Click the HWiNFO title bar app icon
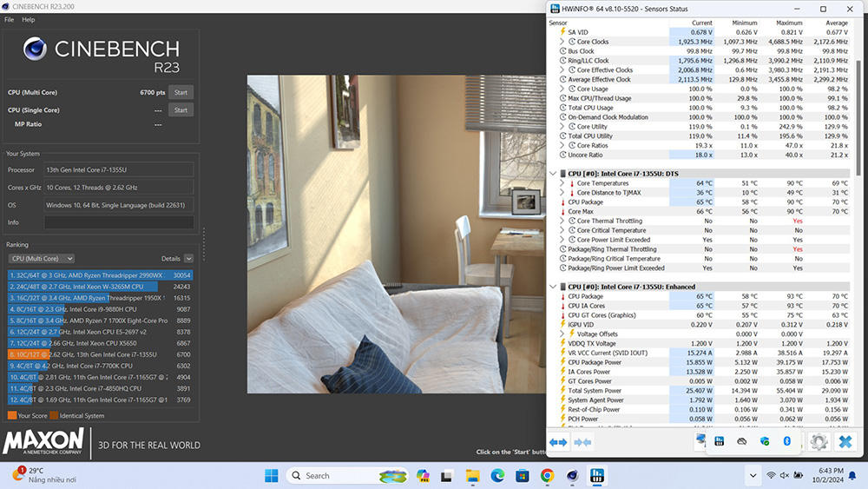Viewport: 868px width, 489px height. click(555, 9)
